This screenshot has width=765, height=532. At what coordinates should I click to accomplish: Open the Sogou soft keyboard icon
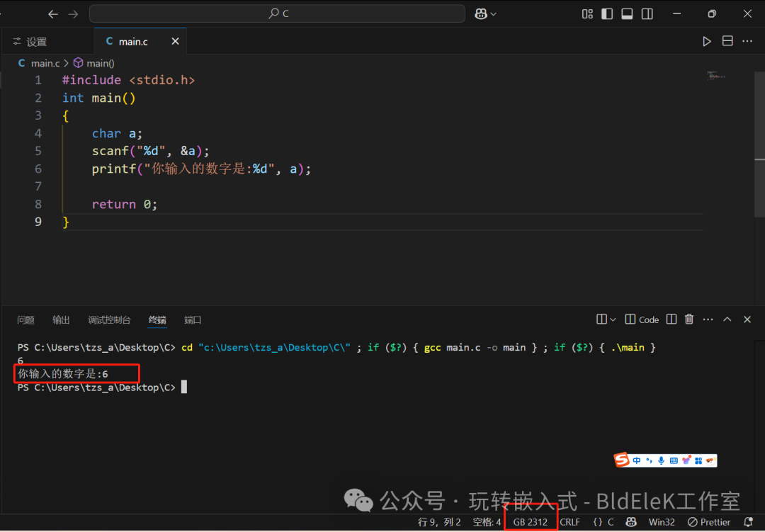point(674,460)
